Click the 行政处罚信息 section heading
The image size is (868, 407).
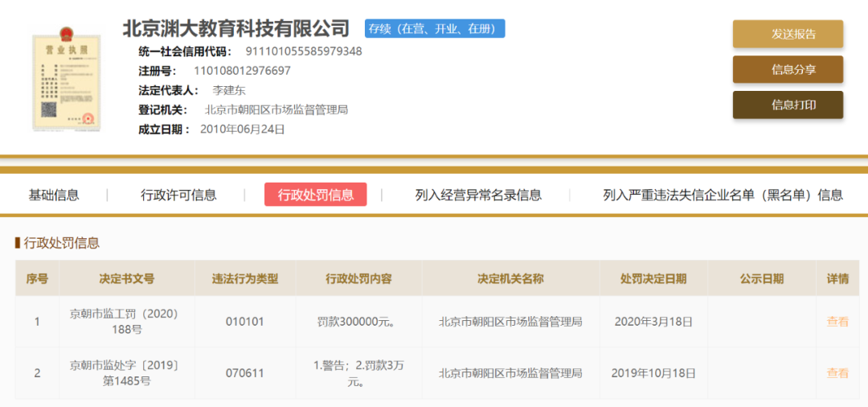pos(61,243)
